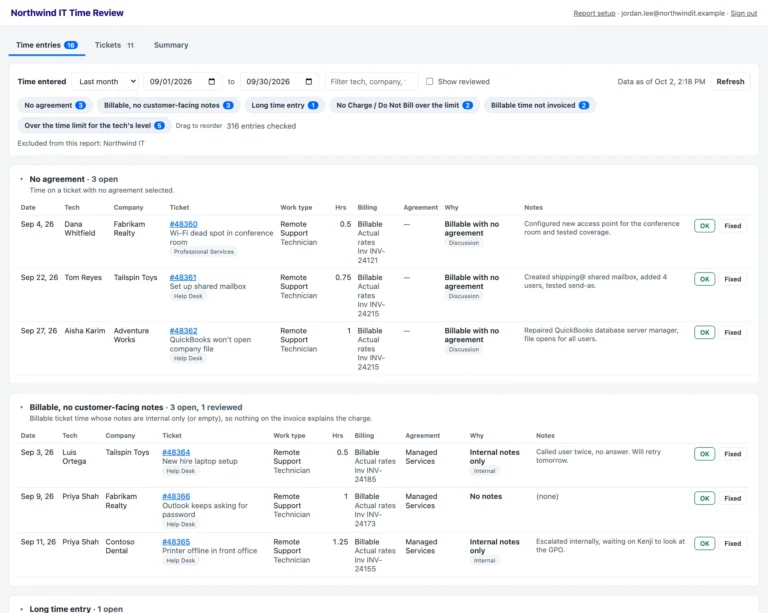Mark ticket #48366 entry as Fixed
Screen dimensions: 768x613
[x=732, y=498]
